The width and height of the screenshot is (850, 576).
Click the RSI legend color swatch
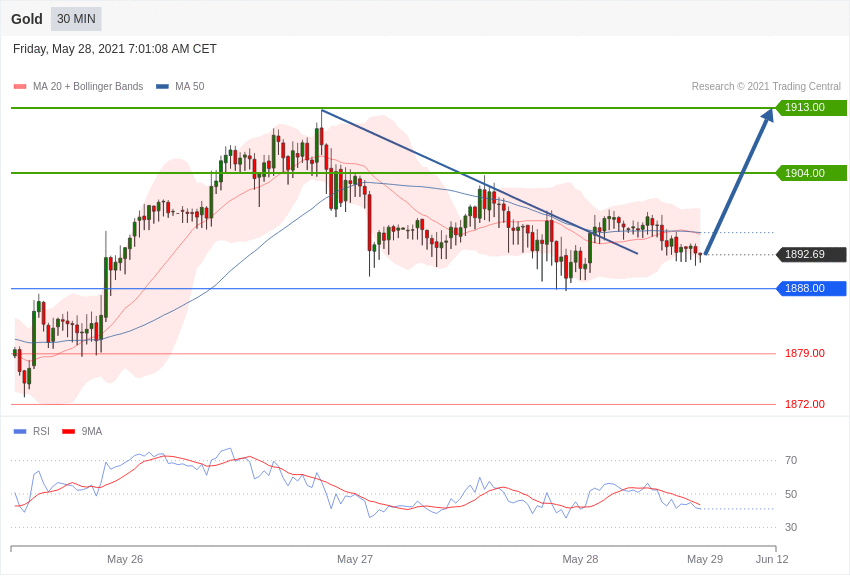pos(20,431)
